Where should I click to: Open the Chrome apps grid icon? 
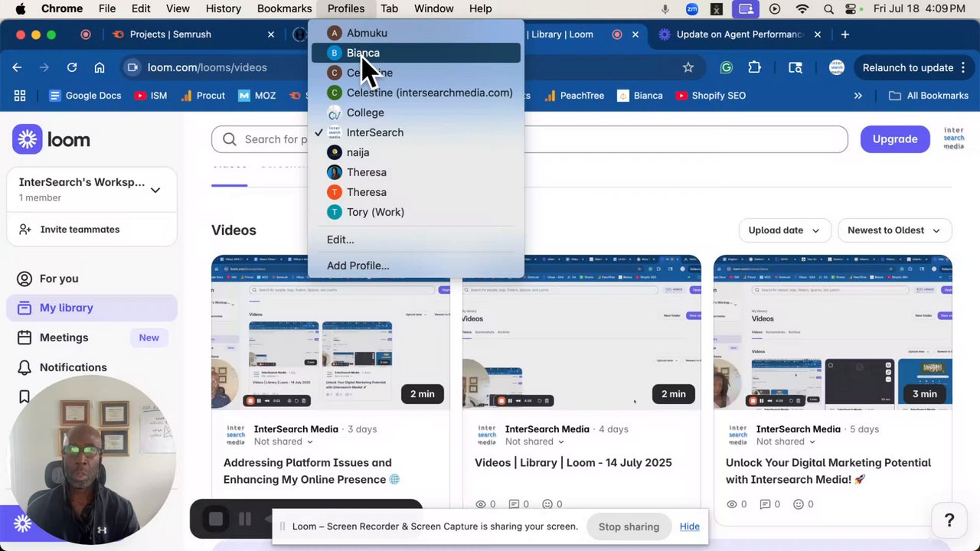tap(20, 96)
